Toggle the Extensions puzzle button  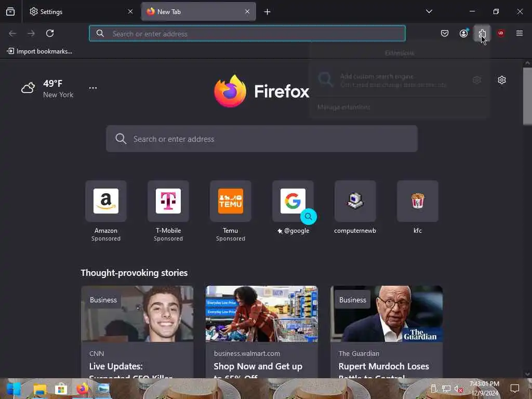(x=482, y=33)
